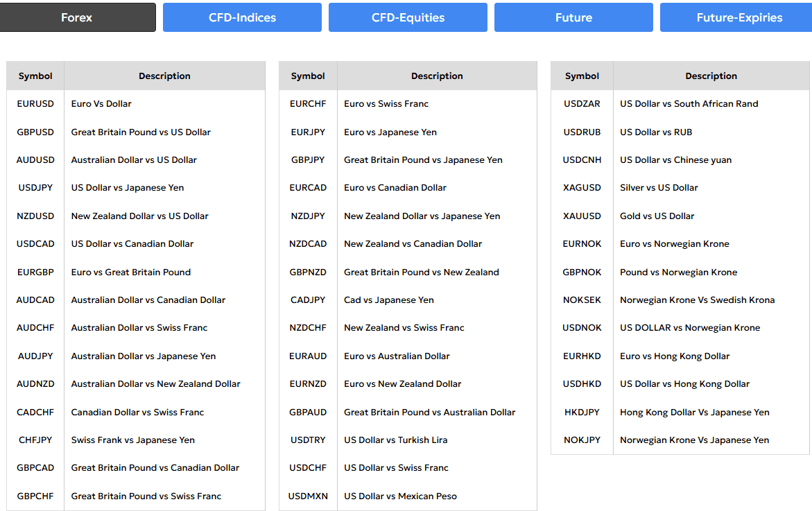Go to the Future tab
The image size is (812, 511).
coord(573,17)
